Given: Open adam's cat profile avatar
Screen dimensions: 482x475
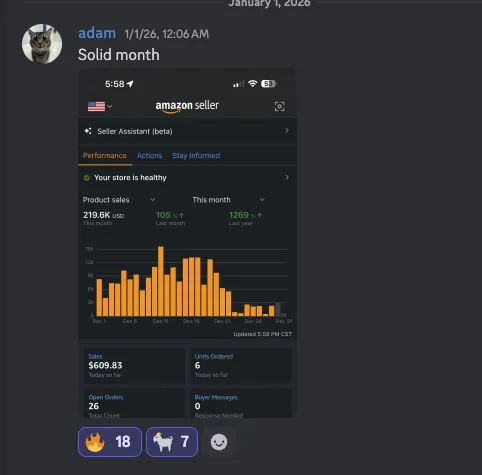Looking at the screenshot, I should [x=42, y=44].
